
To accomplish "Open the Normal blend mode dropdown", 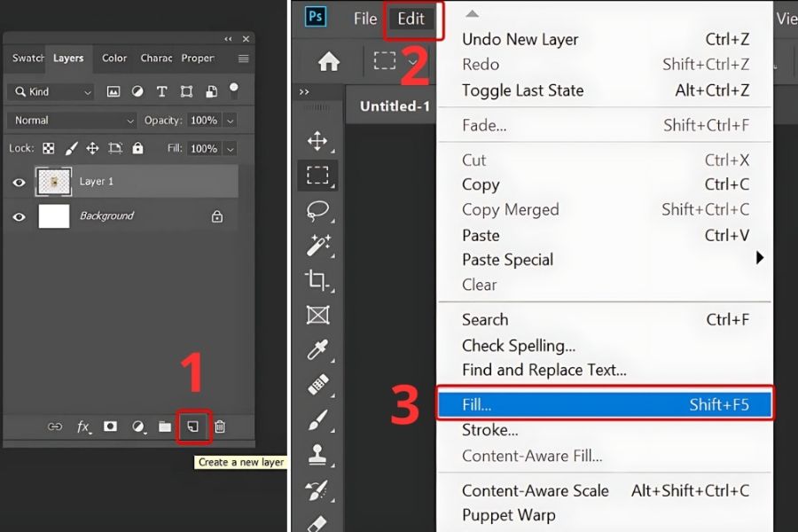I will coord(71,121).
